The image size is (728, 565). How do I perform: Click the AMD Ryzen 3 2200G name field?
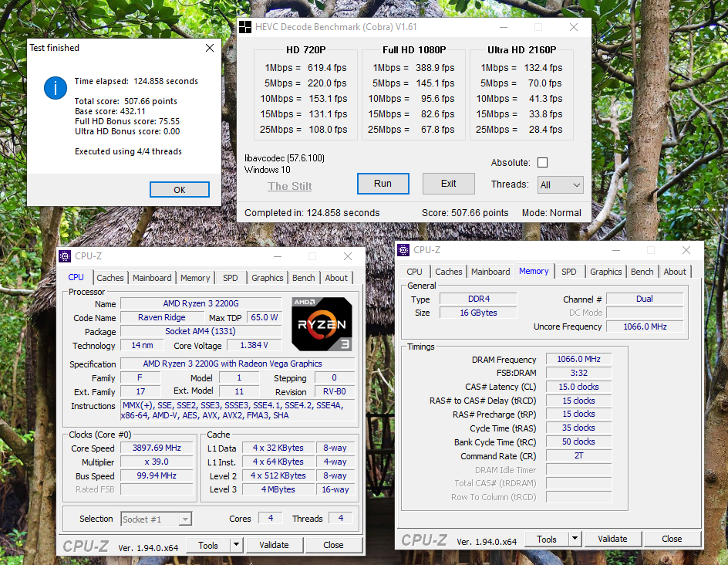[201, 303]
